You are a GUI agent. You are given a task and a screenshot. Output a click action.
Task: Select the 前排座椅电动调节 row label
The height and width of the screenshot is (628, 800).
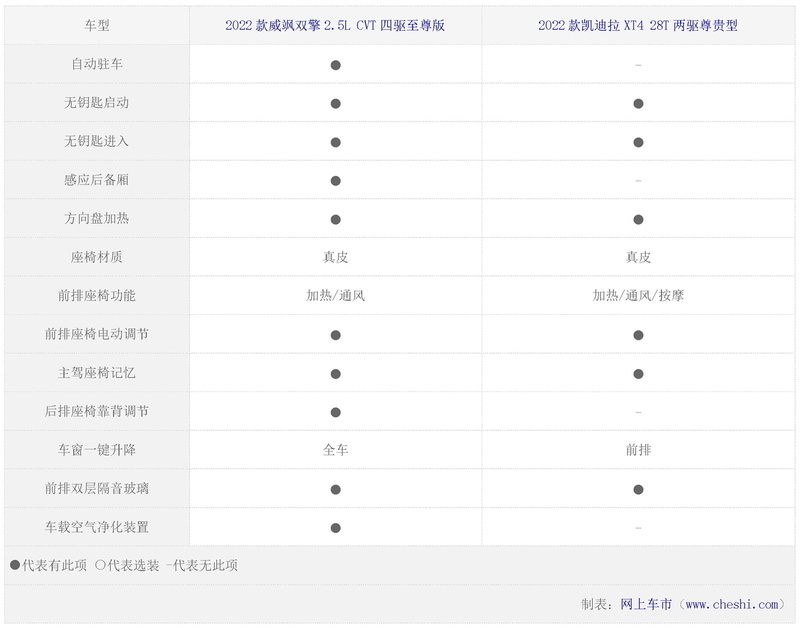click(x=96, y=334)
